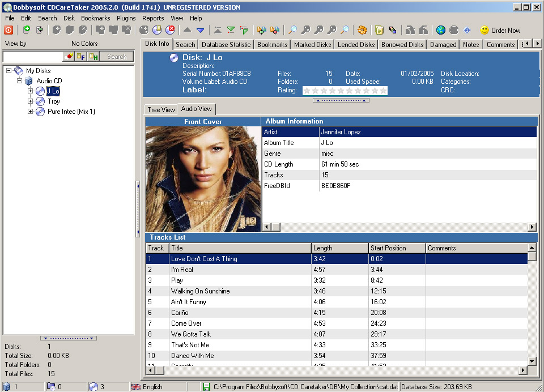Click the F filter icon beside search box
The height and width of the screenshot is (392, 544).
pyautogui.click(x=81, y=56)
